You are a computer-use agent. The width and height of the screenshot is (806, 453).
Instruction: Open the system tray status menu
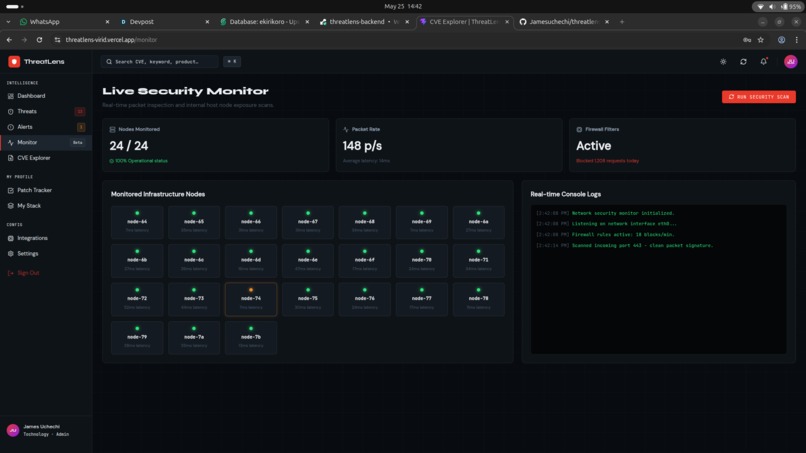pyautogui.click(x=778, y=6)
